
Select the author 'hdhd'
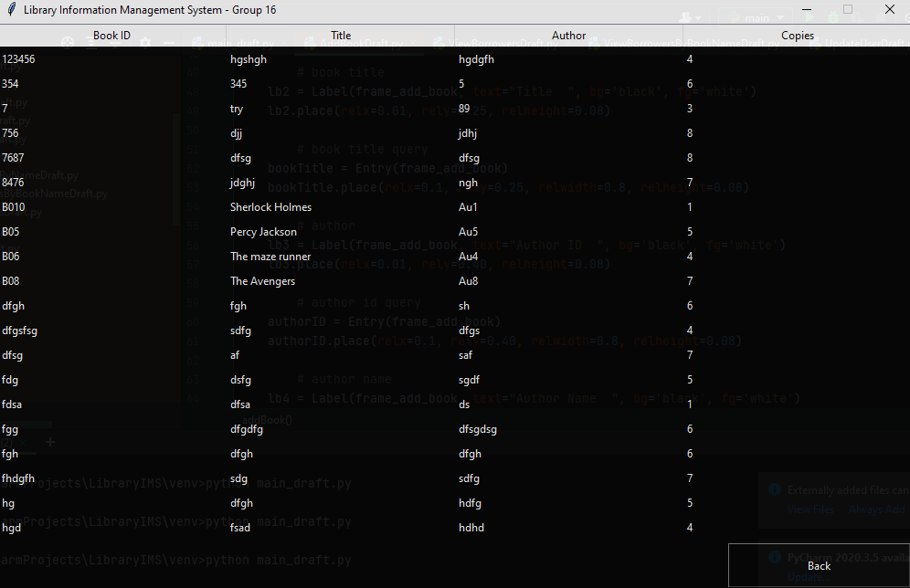tap(471, 528)
